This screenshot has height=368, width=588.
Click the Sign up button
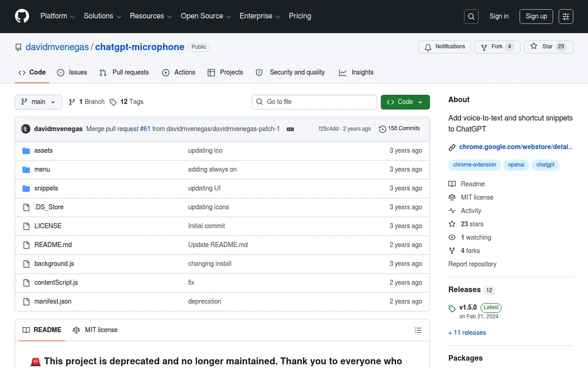coord(536,17)
